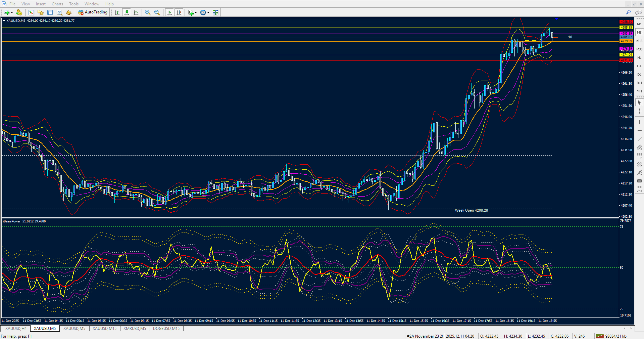Image resolution: width=644 pixels, height=339 pixels.
Task: Select the Andrews Pitchfork tool
Action: point(639,164)
